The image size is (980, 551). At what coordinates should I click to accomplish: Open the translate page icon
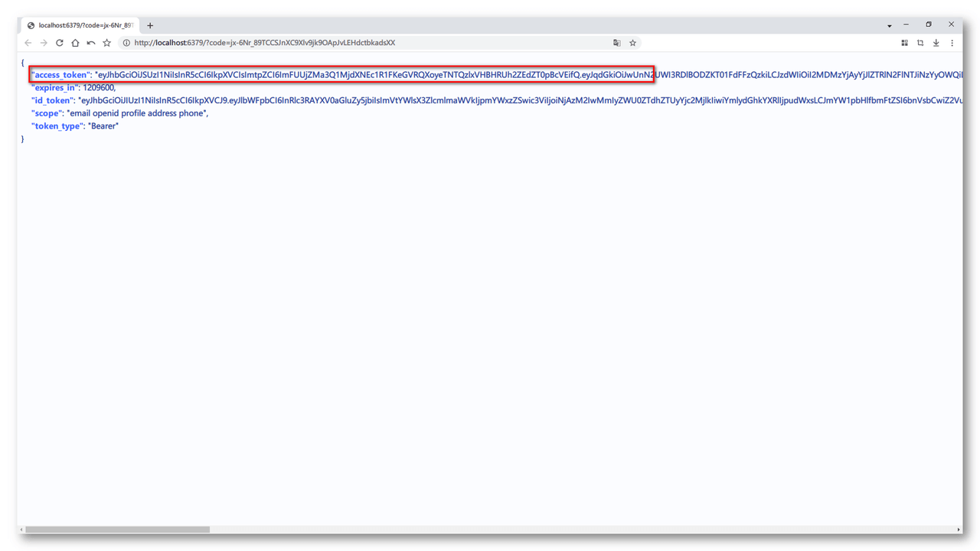point(617,43)
